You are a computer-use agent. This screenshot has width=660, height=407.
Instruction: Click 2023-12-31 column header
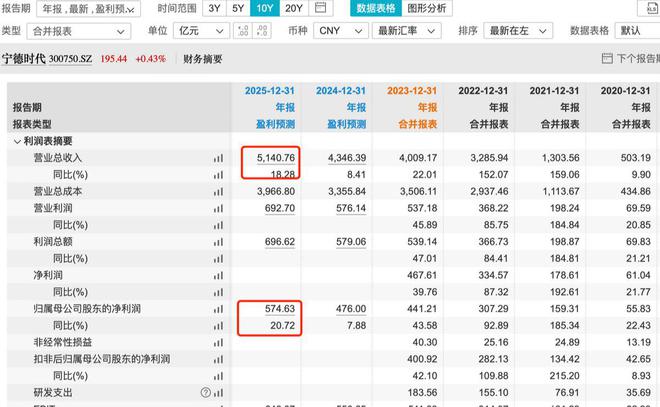click(x=412, y=90)
